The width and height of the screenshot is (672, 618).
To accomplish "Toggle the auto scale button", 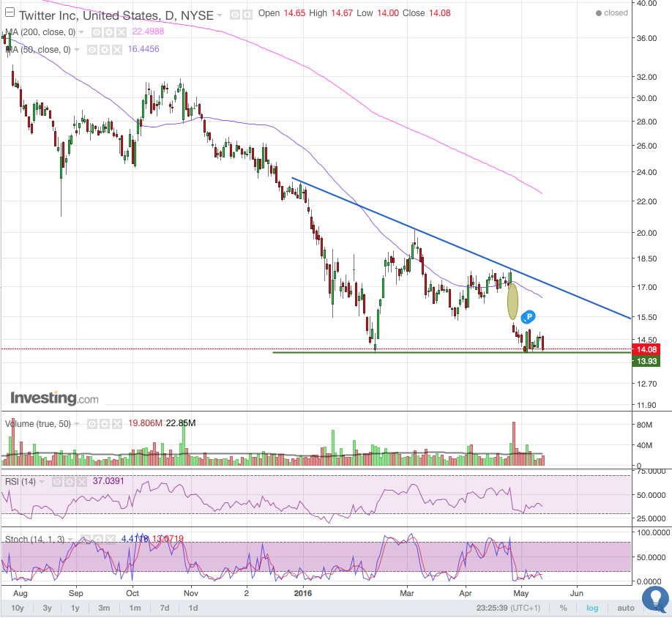I will click(625, 608).
